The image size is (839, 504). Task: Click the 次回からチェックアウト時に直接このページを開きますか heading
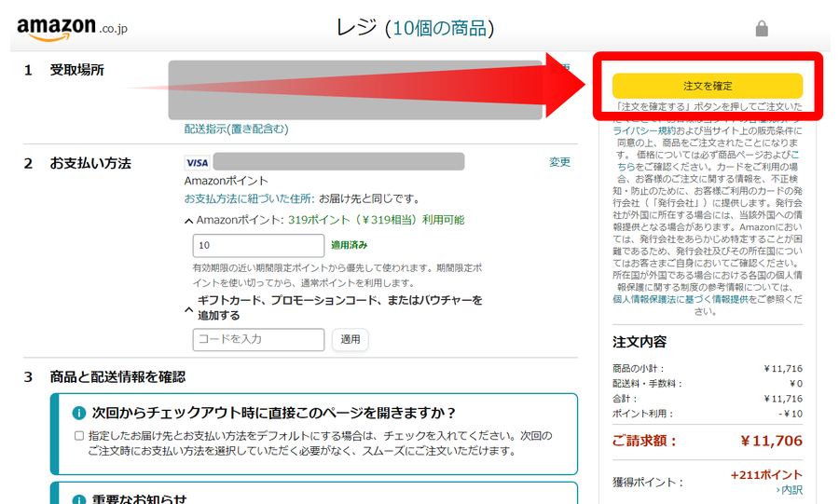pos(273,413)
